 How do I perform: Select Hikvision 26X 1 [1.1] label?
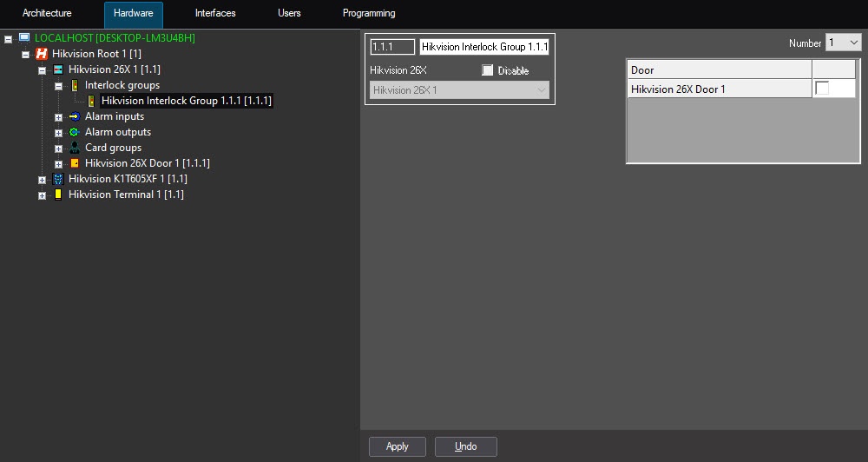[x=115, y=69]
